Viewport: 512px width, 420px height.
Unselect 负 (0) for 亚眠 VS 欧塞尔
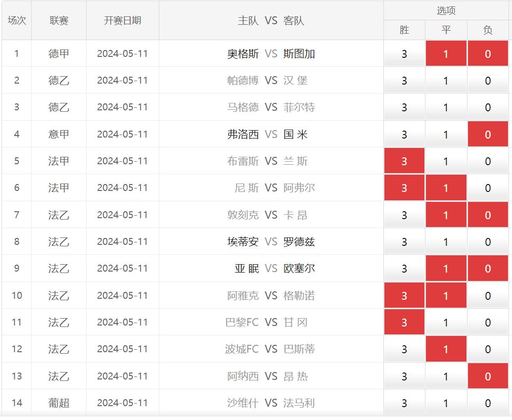[x=488, y=269]
